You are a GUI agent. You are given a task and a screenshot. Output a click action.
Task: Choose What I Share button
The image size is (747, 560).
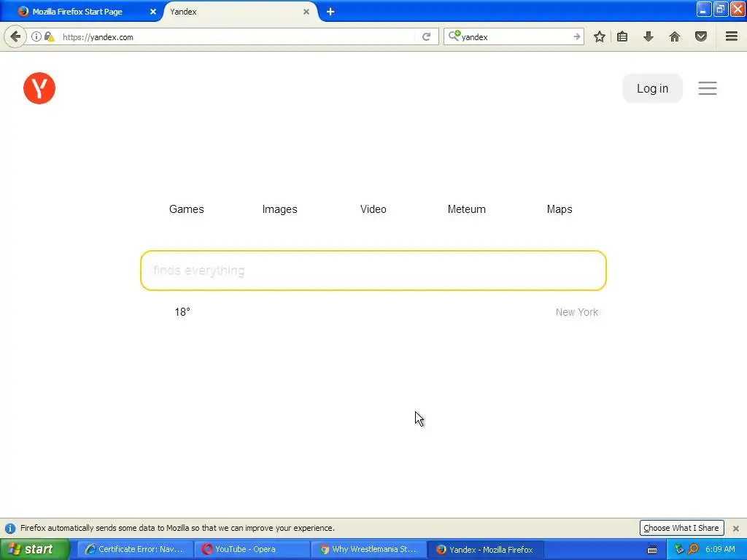[x=681, y=528]
